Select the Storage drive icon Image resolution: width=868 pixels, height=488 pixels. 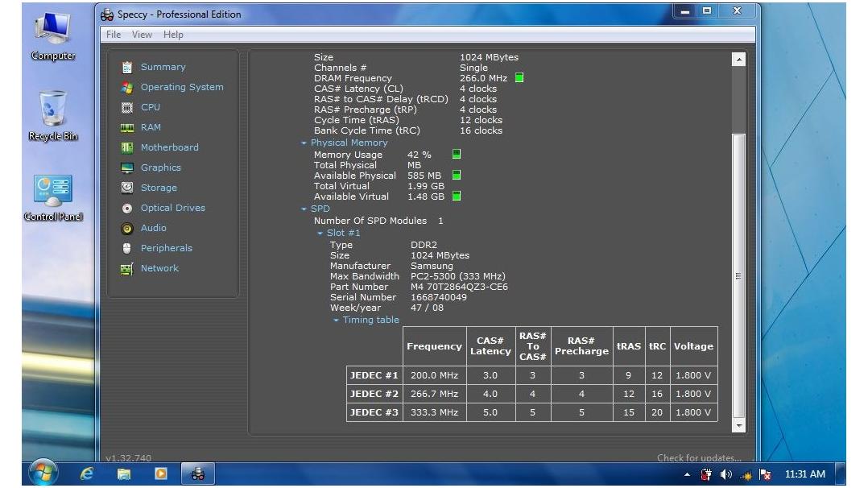tap(126, 188)
